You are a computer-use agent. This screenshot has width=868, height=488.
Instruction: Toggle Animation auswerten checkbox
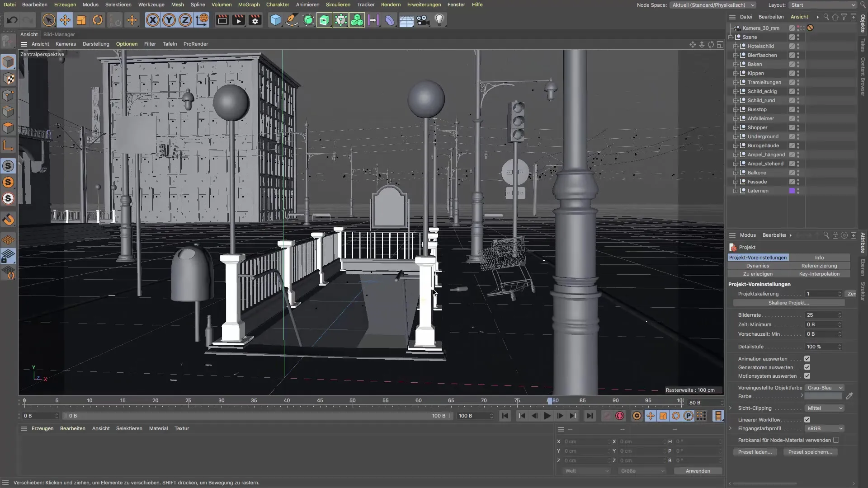(x=807, y=359)
